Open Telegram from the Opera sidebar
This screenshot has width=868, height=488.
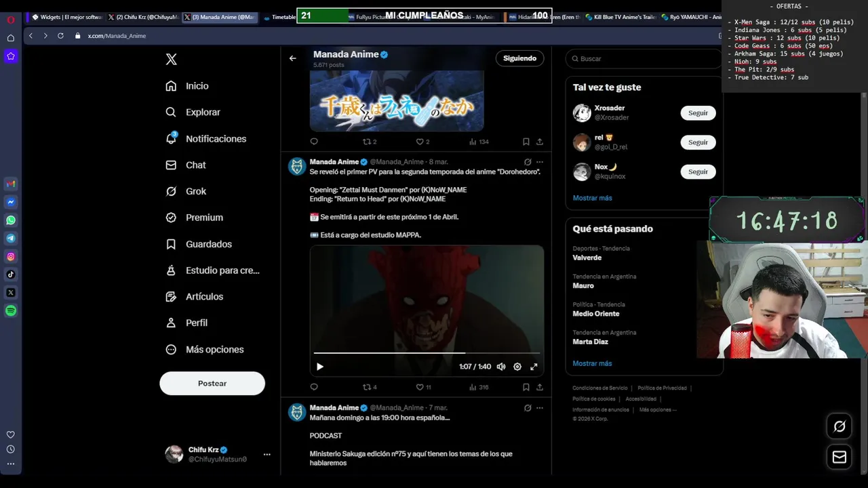(11, 238)
